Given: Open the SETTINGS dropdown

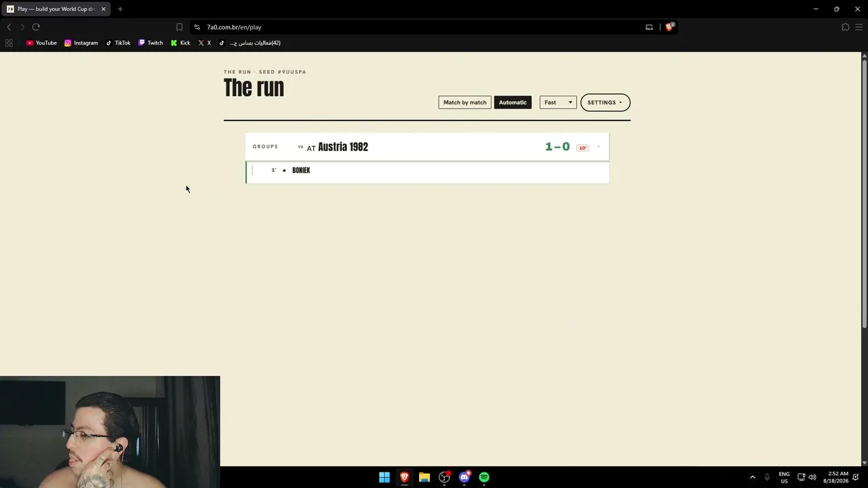Looking at the screenshot, I should click(x=605, y=102).
